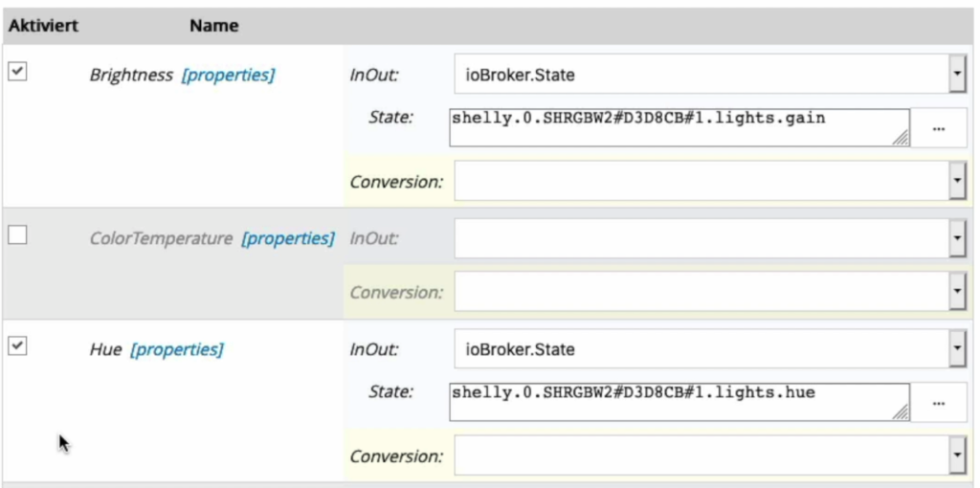Click the Name column header

(x=213, y=26)
